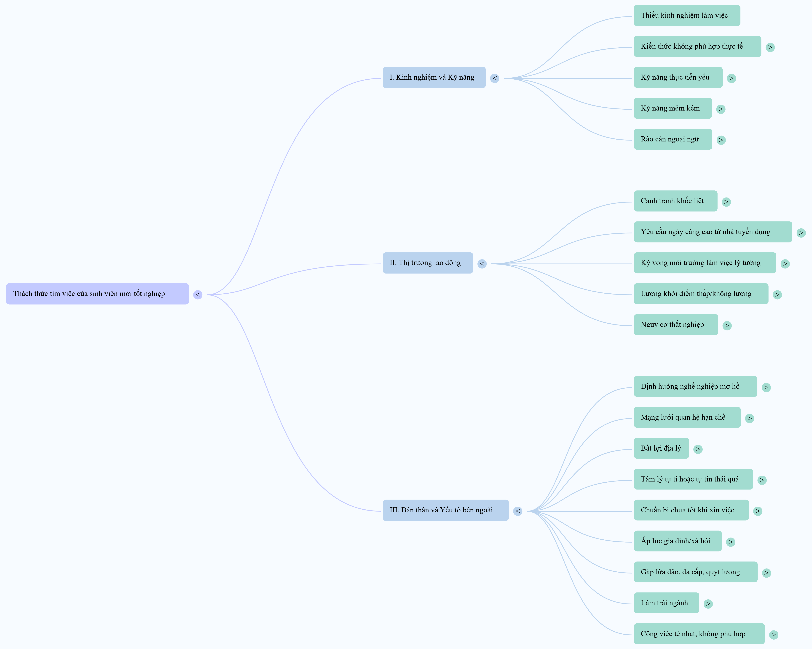Select the 'Nguy cơ thất nghiệp' box
Screen dimensions: 812x649
coord(676,324)
